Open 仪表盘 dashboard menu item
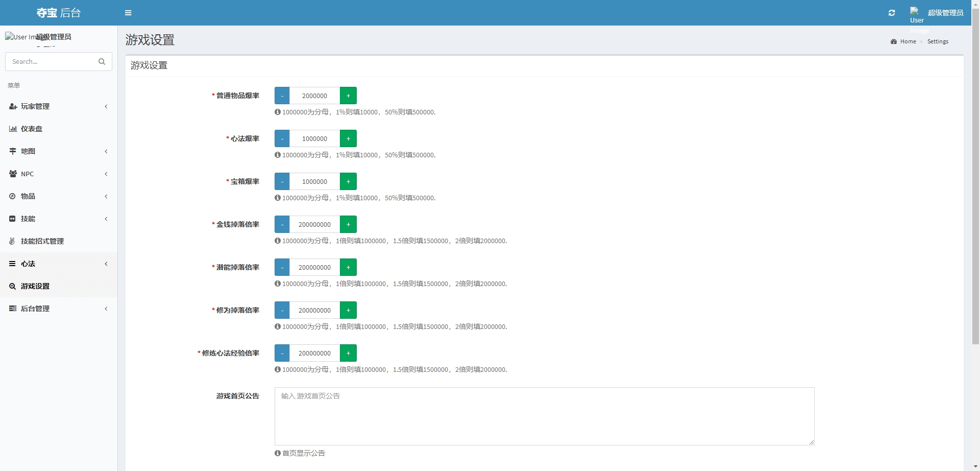 tap(59, 129)
